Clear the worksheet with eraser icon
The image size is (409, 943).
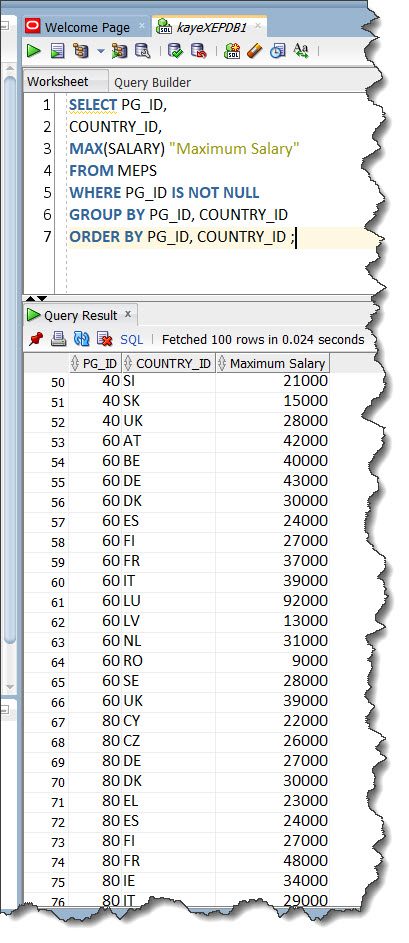[255, 51]
